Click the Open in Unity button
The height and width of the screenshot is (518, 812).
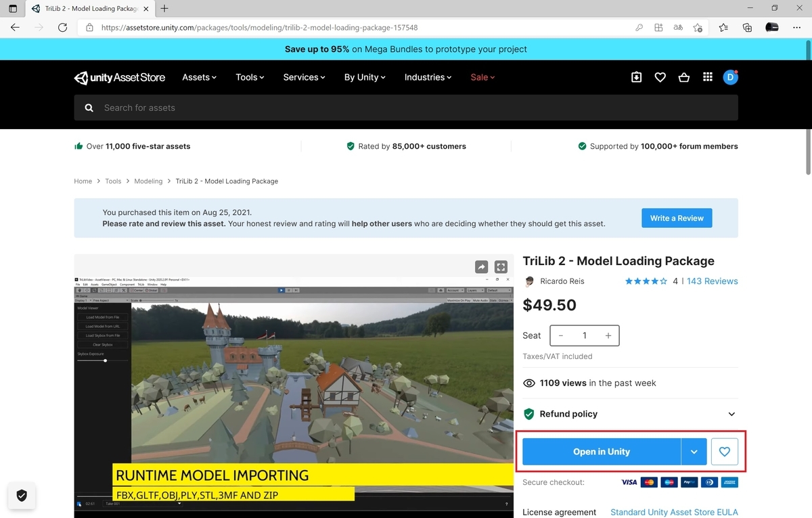pyautogui.click(x=602, y=452)
